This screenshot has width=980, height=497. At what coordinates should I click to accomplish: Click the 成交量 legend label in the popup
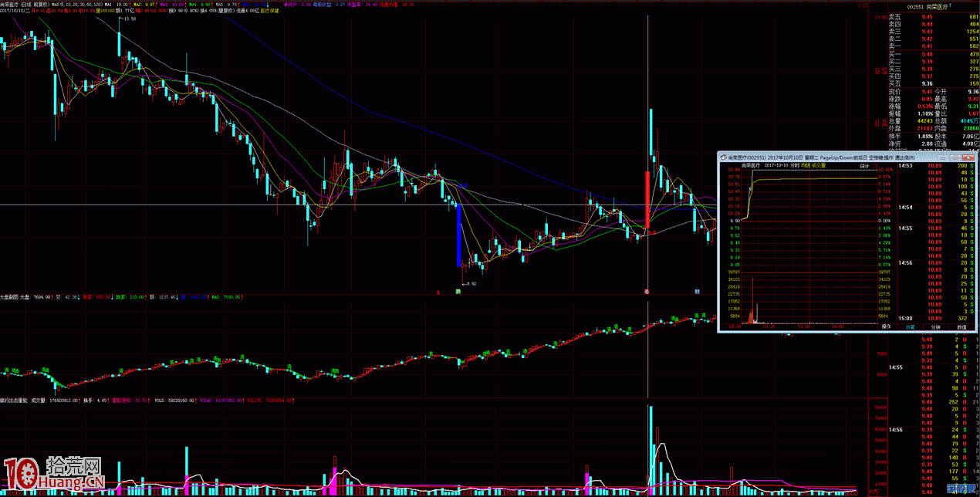point(818,166)
